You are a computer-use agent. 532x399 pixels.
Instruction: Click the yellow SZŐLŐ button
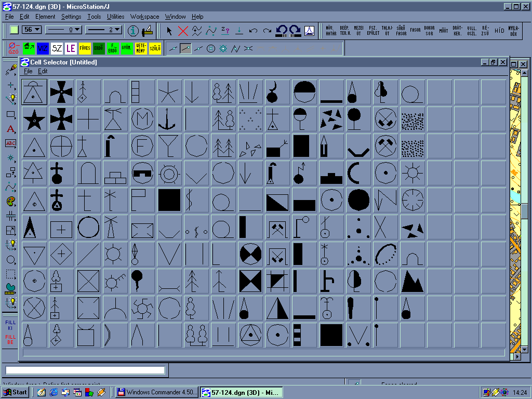pos(155,48)
